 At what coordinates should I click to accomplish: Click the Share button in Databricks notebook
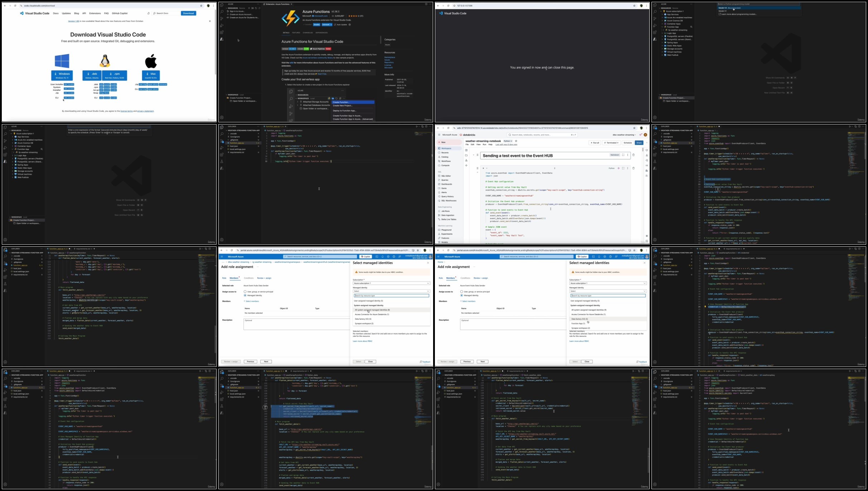[x=639, y=143]
